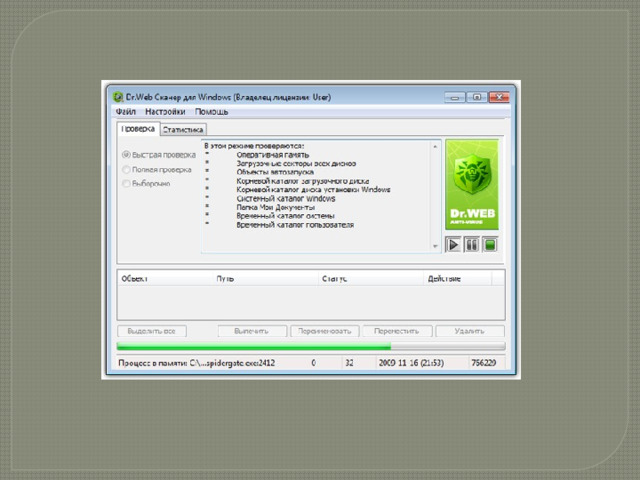Click the Переименовать button

click(x=324, y=331)
